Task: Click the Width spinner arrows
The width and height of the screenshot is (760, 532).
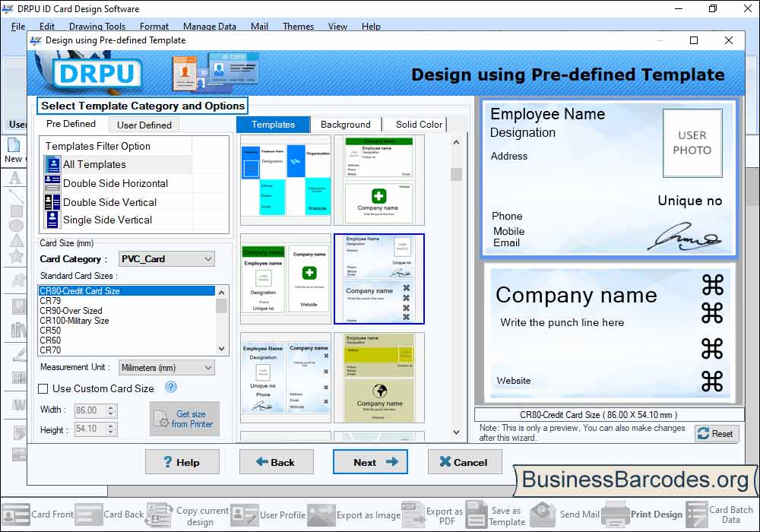Action: (x=111, y=410)
